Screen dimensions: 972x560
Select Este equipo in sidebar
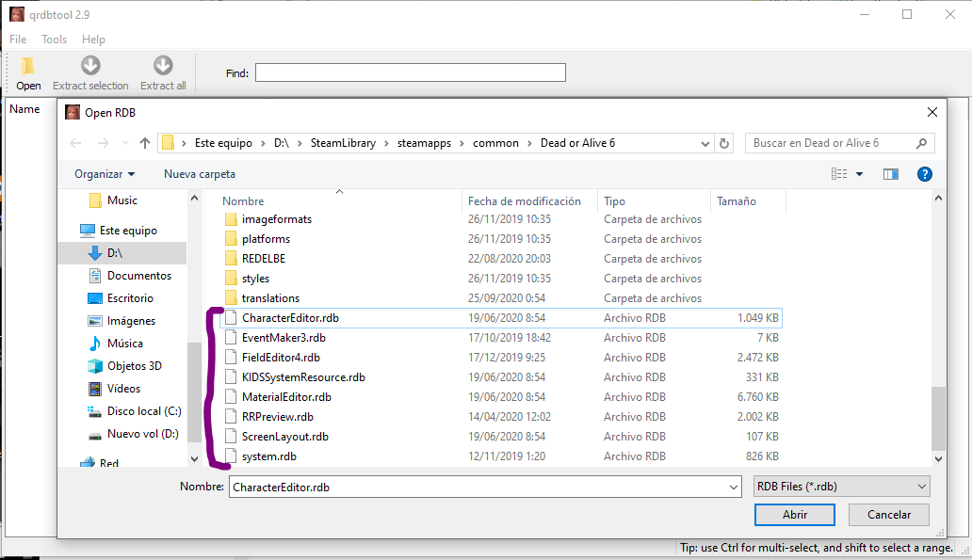(128, 231)
